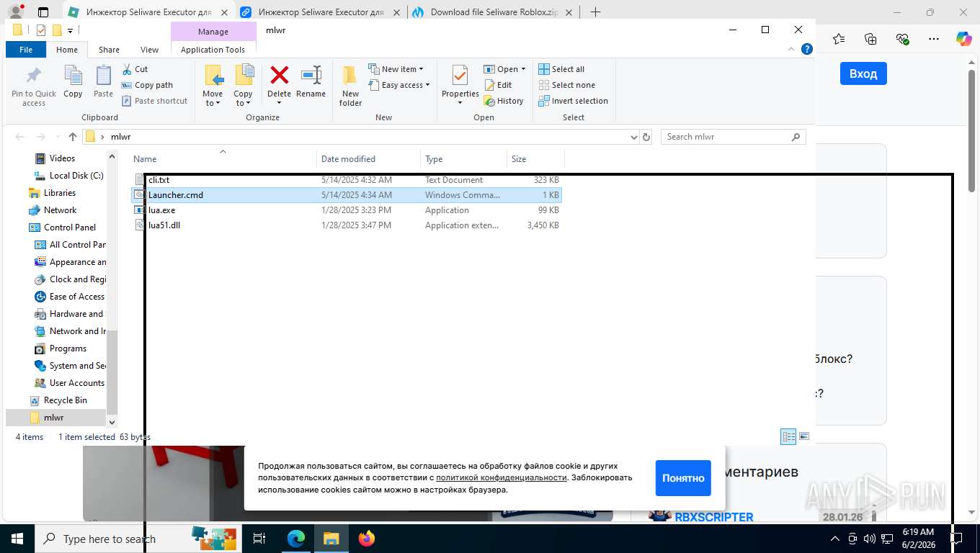Image resolution: width=980 pixels, height=553 pixels.
Task: Click the Copy ribbon icon
Action: click(x=73, y=81)
